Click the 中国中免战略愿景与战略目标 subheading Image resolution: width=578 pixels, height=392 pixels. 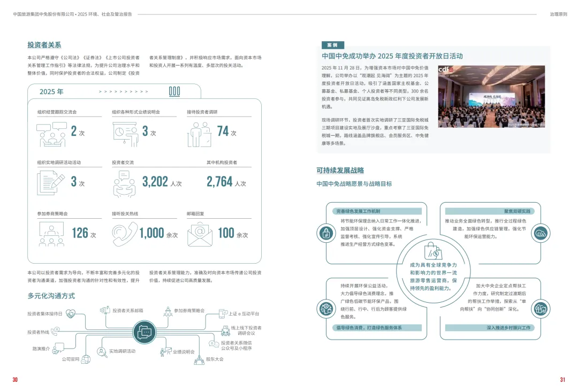pos(354,183)
